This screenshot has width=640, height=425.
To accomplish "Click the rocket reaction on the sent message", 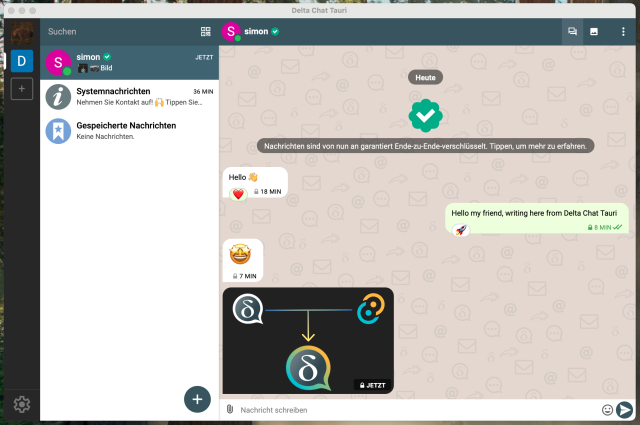I will tap(461, 230).
